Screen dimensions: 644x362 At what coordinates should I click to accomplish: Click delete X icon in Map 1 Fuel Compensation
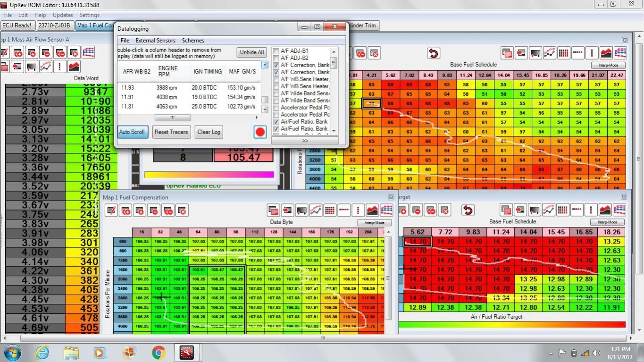click(x=182, y=210)
